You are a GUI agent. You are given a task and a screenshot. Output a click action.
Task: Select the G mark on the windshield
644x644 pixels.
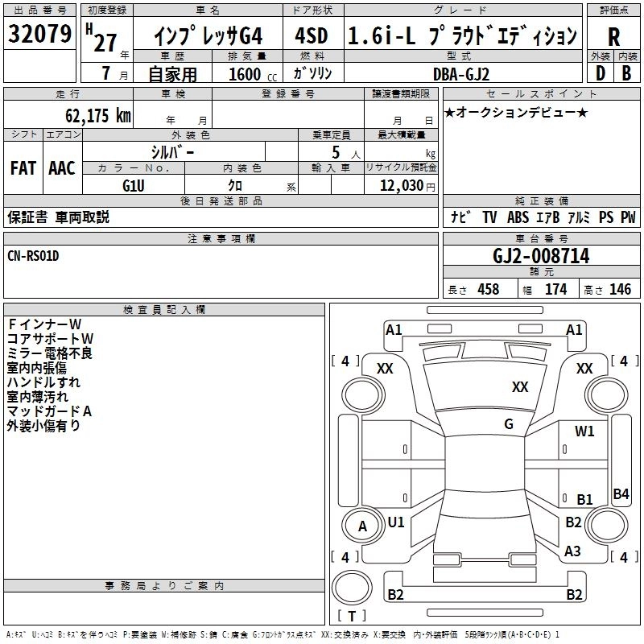pyautogui.click(x=508, y=424)
